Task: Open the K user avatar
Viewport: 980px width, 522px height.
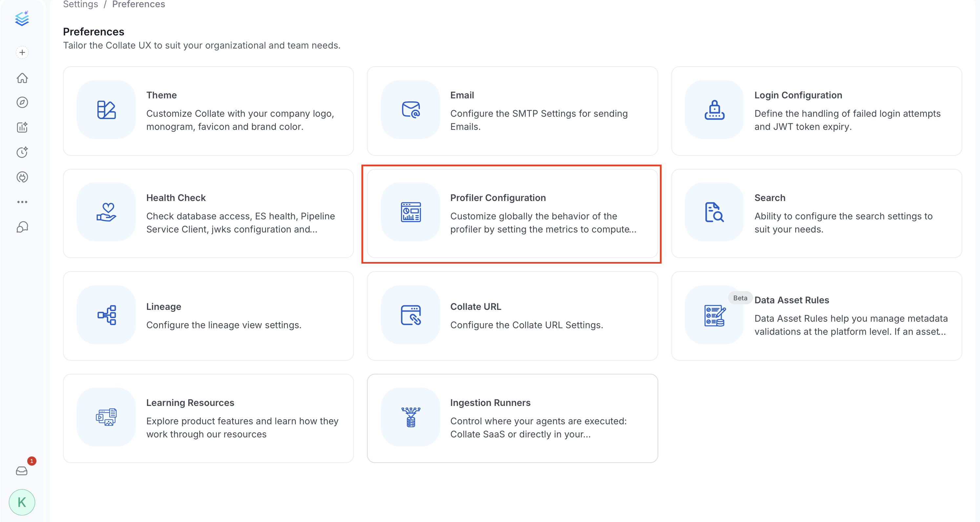Action: pyautogui.click(x=22, y=502)
